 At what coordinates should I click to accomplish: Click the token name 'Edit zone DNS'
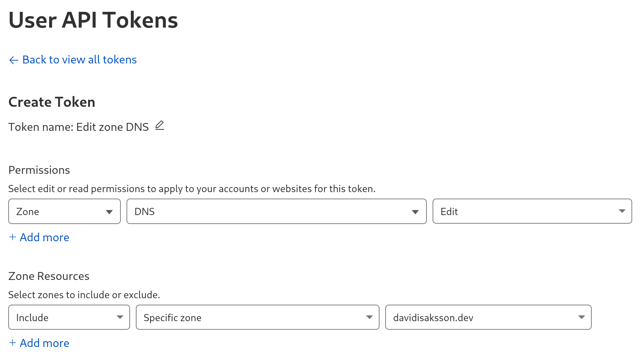coord(112,127)
